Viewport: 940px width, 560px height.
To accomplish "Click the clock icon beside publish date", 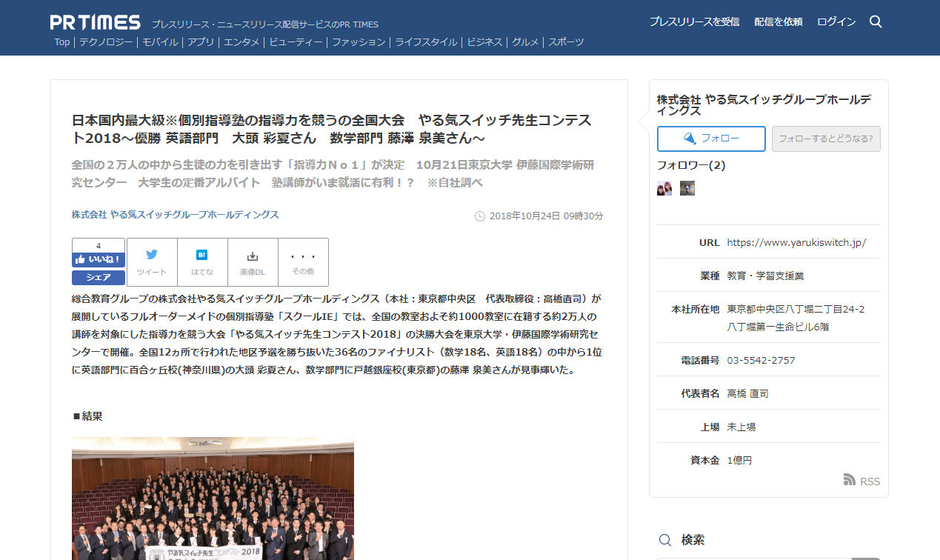I will [x=479, y=216].
